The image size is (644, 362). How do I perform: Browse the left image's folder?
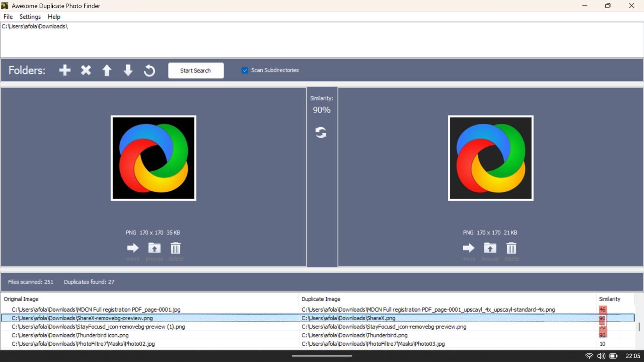coord(154,248)
